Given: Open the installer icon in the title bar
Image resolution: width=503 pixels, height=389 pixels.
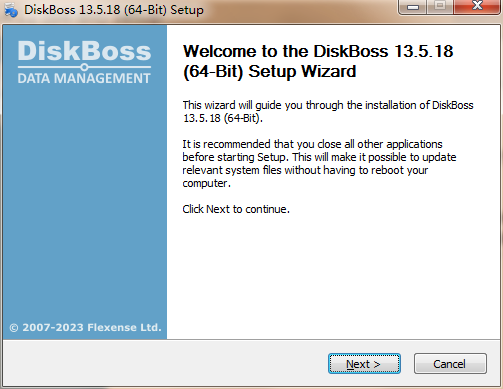Looking at the screenshot, I should 11,10.
